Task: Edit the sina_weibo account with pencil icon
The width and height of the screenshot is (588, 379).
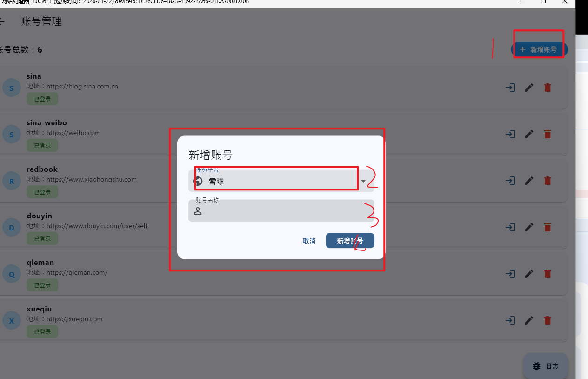Action: click(x=529, y=134)
